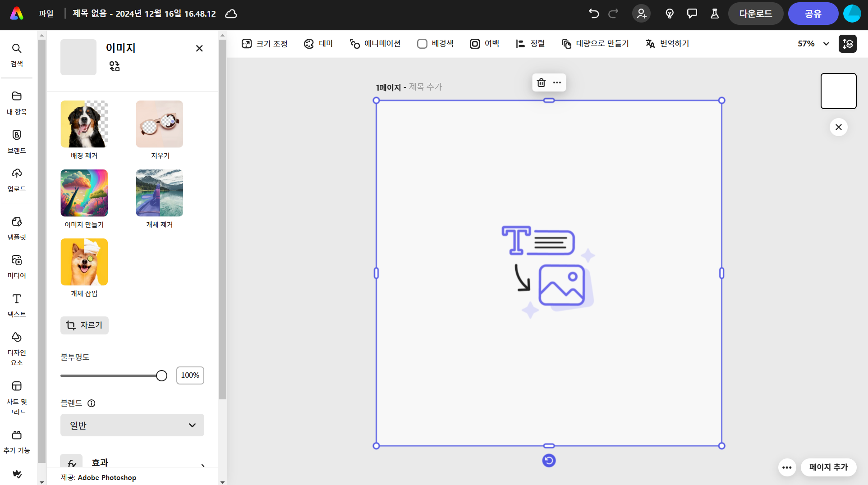Screen dimensions: 868x485
Task: Click the 다운로드 button
Action: click(755, 14)
